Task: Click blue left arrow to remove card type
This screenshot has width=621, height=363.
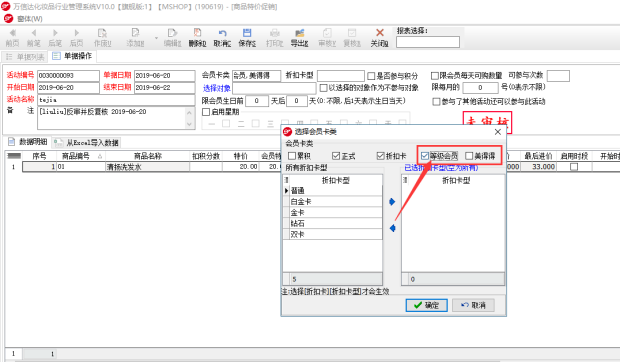Action: click(x=392, y=228)
